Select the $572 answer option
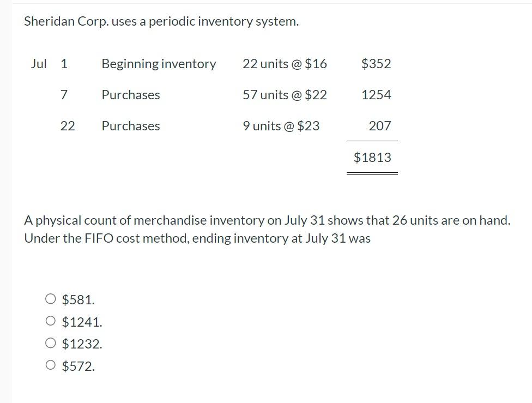The image size is (532, 403). [50, 366]
